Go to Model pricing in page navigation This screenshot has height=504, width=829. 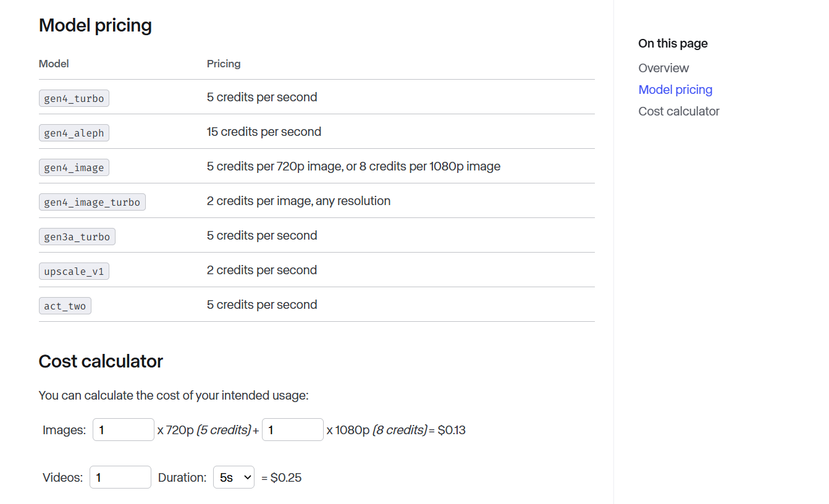point(675,90)
